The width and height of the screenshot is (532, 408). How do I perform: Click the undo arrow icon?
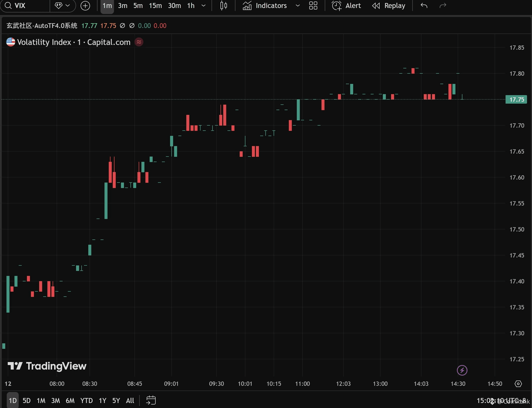424,5
